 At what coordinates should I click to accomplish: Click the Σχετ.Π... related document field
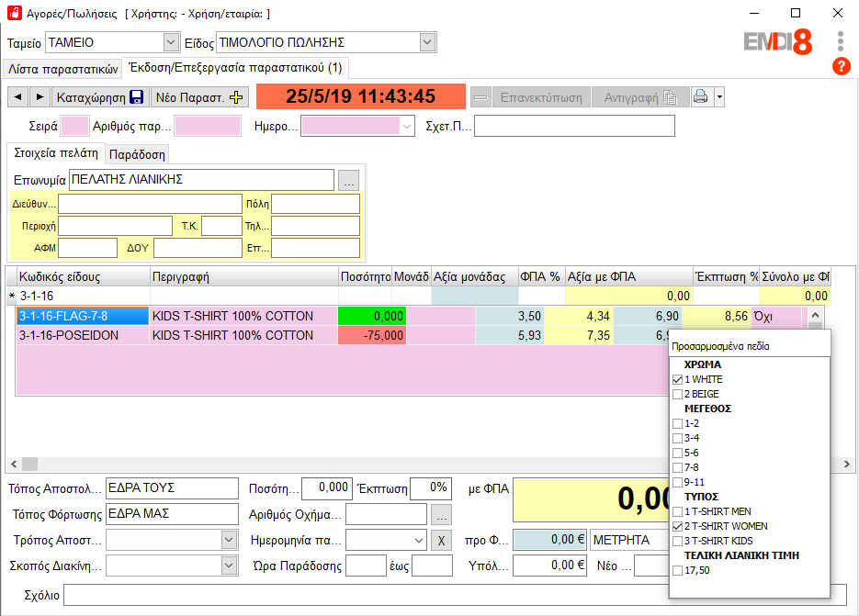[574, 126]
